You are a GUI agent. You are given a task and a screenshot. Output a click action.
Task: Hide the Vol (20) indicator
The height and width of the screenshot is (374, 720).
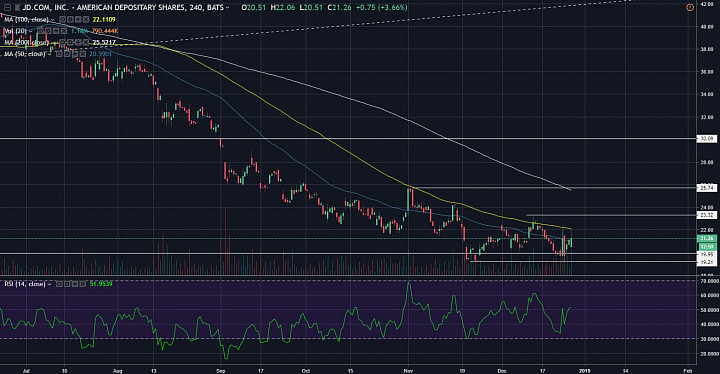40,31
